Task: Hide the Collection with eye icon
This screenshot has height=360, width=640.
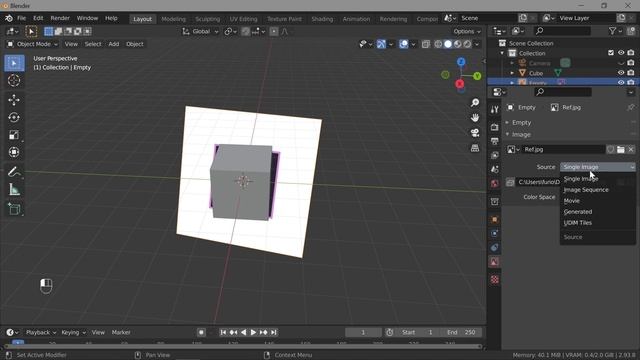Action: pos(621,53)
